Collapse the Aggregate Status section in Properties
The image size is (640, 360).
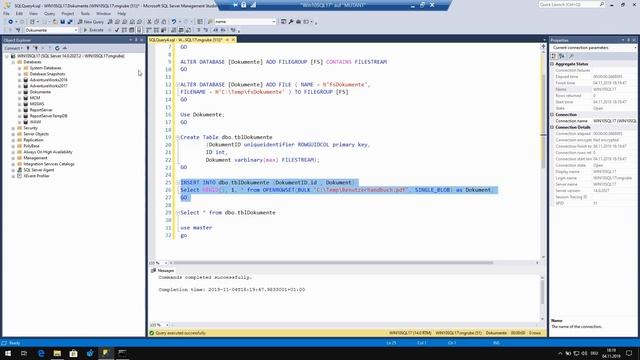552,64
